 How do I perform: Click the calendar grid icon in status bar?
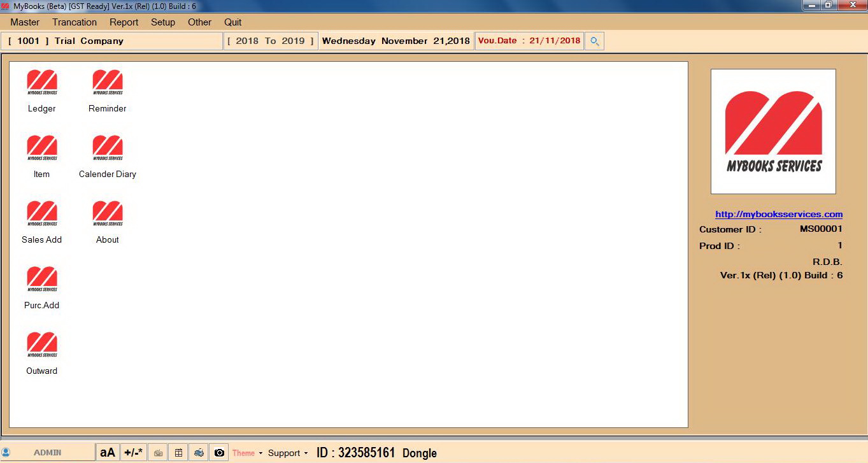pyautogui.click(x=178, y=453)
